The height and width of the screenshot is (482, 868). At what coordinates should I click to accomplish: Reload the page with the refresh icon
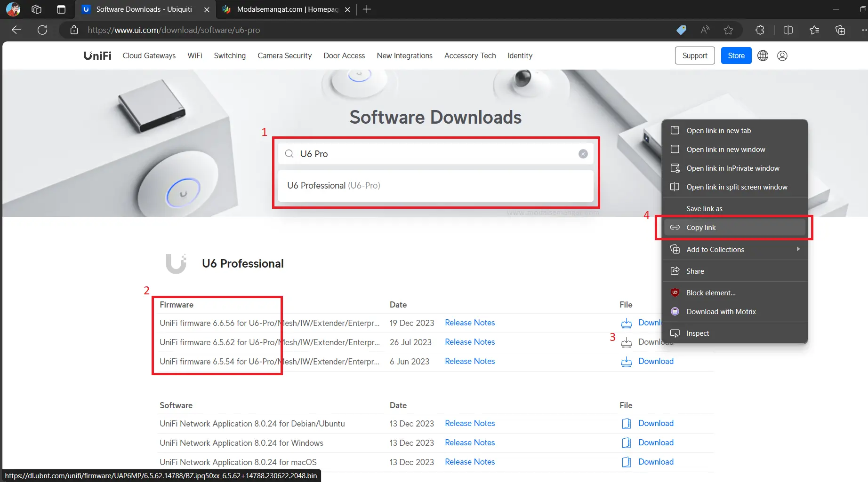(42, 30)
